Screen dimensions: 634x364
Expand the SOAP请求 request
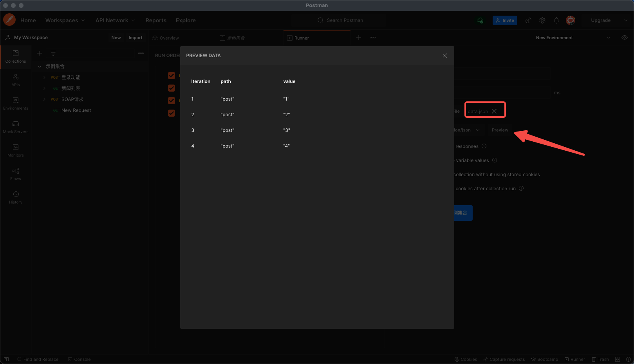coord(44,99)
